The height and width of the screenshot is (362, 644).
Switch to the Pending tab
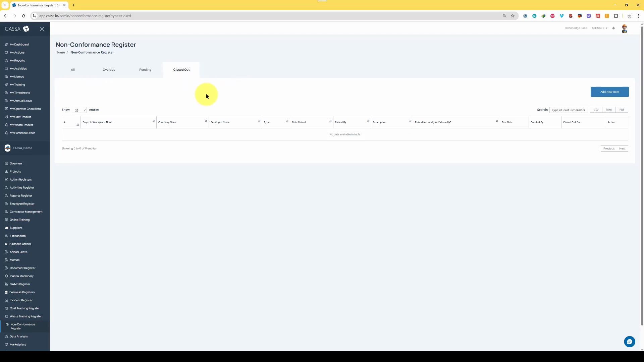145,70
